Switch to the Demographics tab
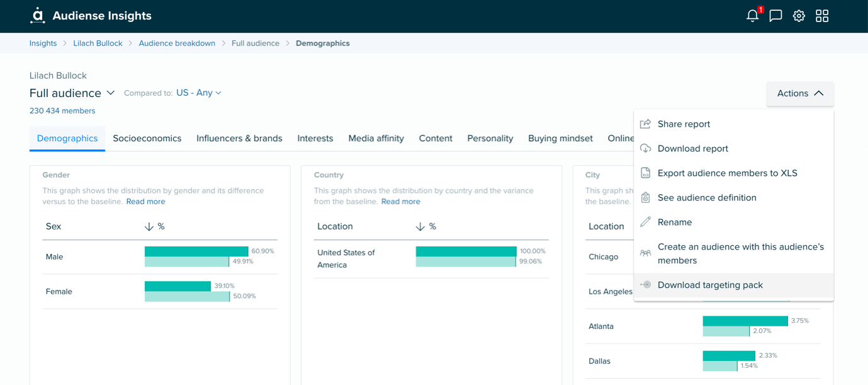The image size is (868, 385). [67, 138]
